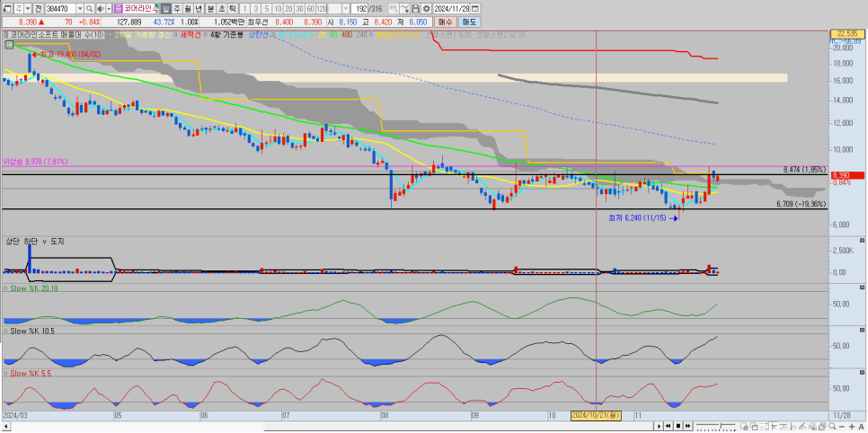Open the speaker icon's dropdown arrow
The image size is (868, 433).
(x=109, y=9)
